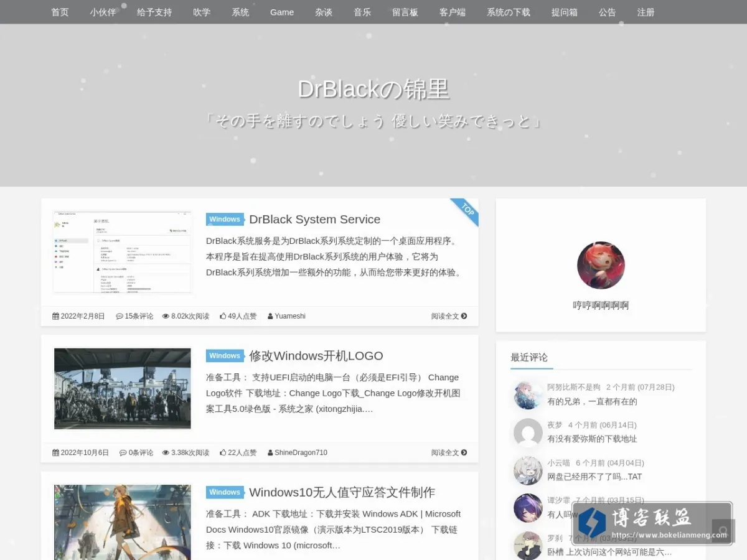Screen dimensions: 747x560
Task: Open the Windows10无人值守应答文件制作 post title
Action: [342, 492]
